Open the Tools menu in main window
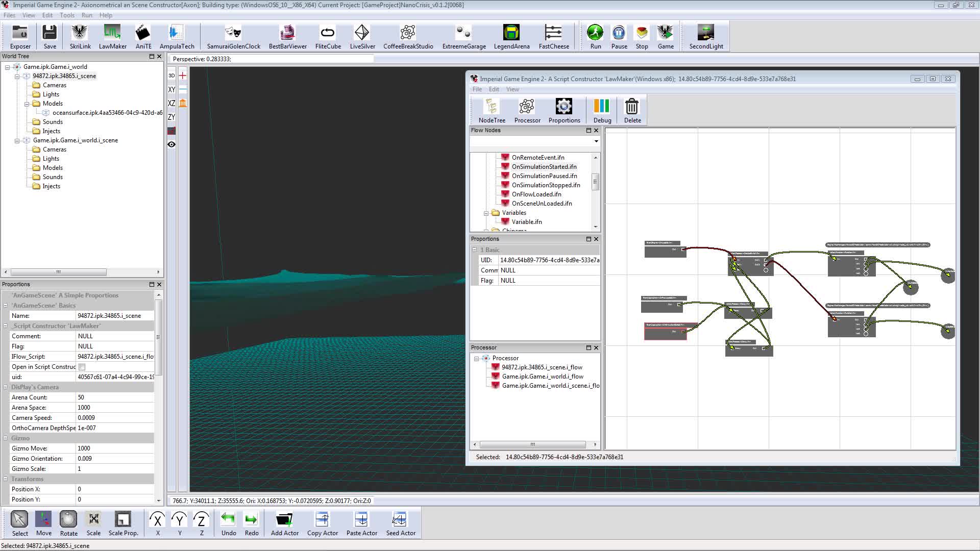This screenshot has height=551, width=980. [x=67, y=15]
